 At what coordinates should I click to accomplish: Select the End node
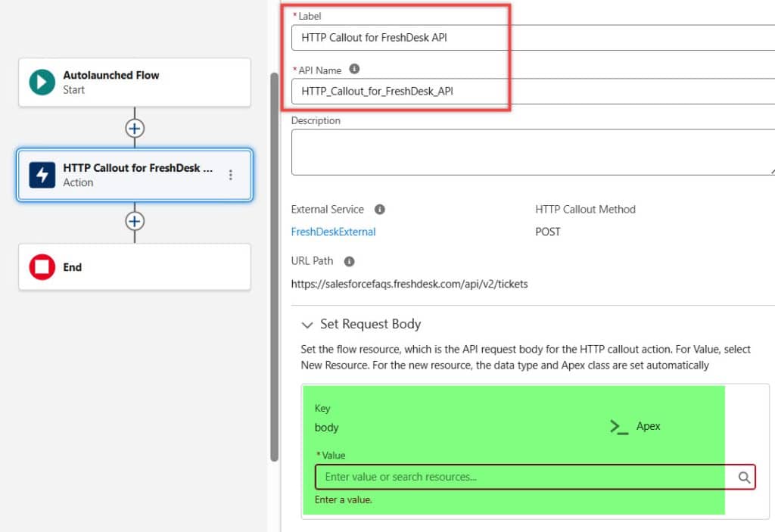coord(135,267)
